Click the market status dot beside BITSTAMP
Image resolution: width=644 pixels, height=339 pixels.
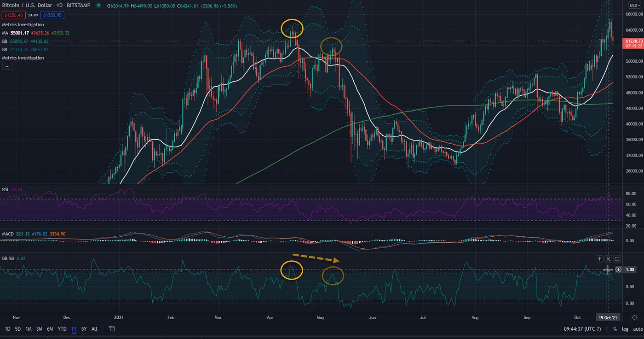(97, 6)
